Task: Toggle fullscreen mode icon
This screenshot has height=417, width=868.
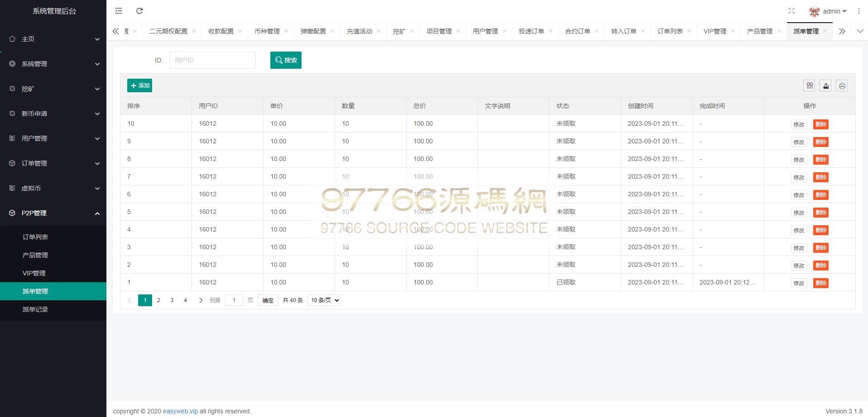Action: 791,11
